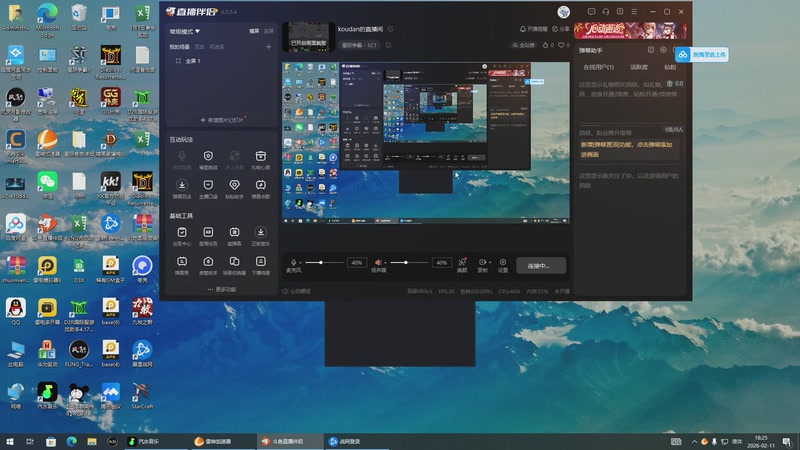Click the 美颜 beauty filter icon
Image resolution: width=800 pixels, height=450 pixels.
click(x=462, y=262)
